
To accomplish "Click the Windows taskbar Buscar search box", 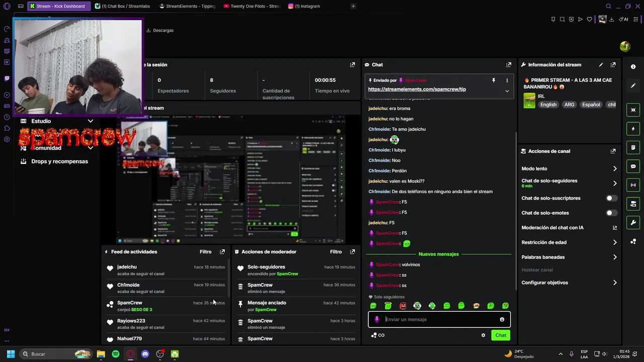I will 56,354.
